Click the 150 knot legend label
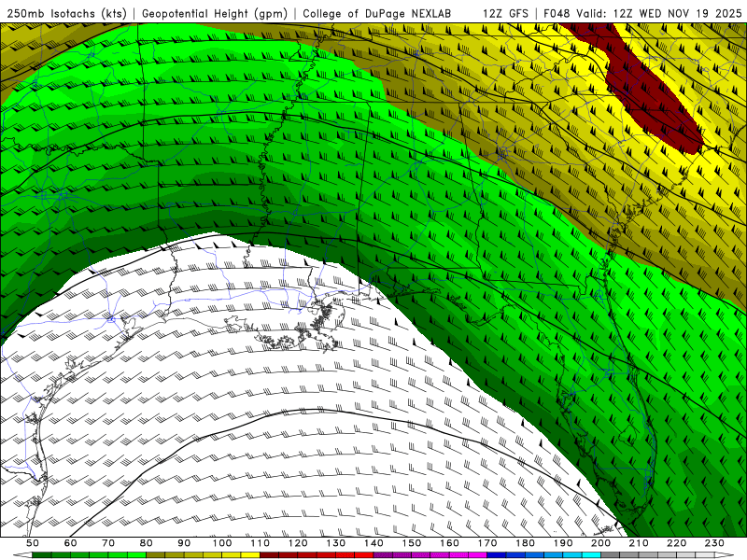Viewport: 747px width, 560px height. pos(412,543)
